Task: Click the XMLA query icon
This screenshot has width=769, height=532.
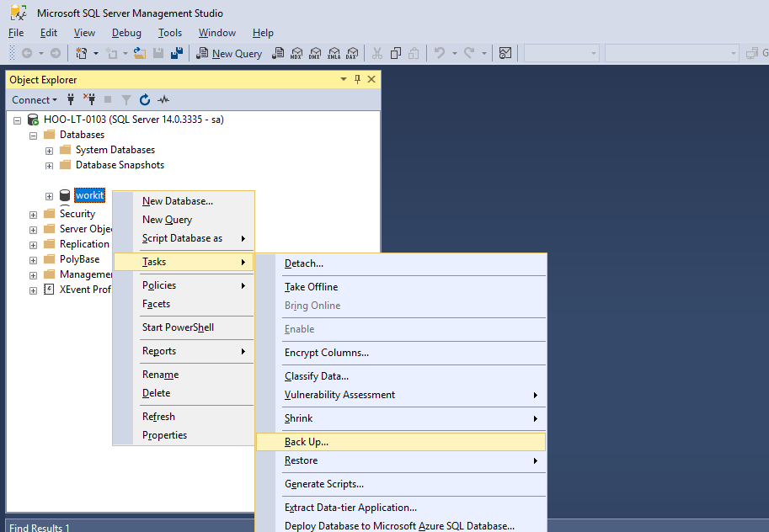Action: [x=334, y=53]
